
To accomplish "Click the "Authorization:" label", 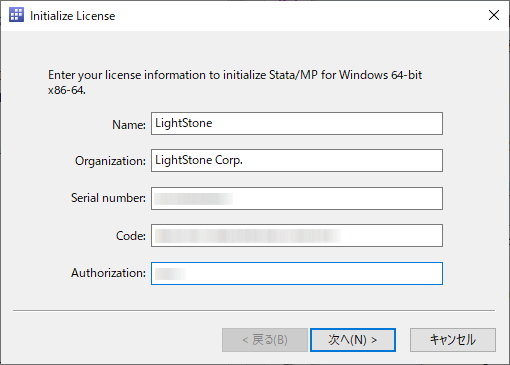I will click(x=108, y=273).
